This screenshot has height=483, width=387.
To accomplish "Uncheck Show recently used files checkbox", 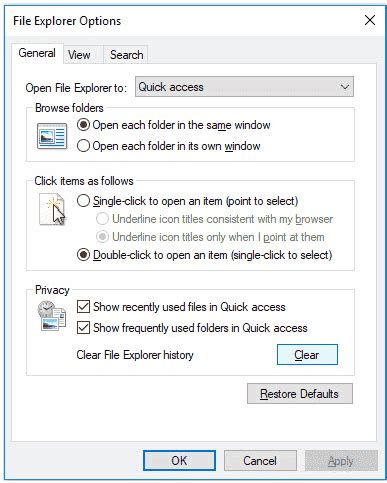I will (x=83, y=307).
